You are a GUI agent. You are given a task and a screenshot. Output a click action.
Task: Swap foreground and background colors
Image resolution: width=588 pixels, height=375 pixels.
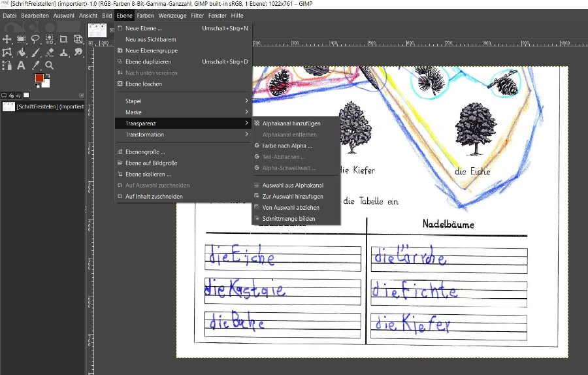click(x=48, y=74)
